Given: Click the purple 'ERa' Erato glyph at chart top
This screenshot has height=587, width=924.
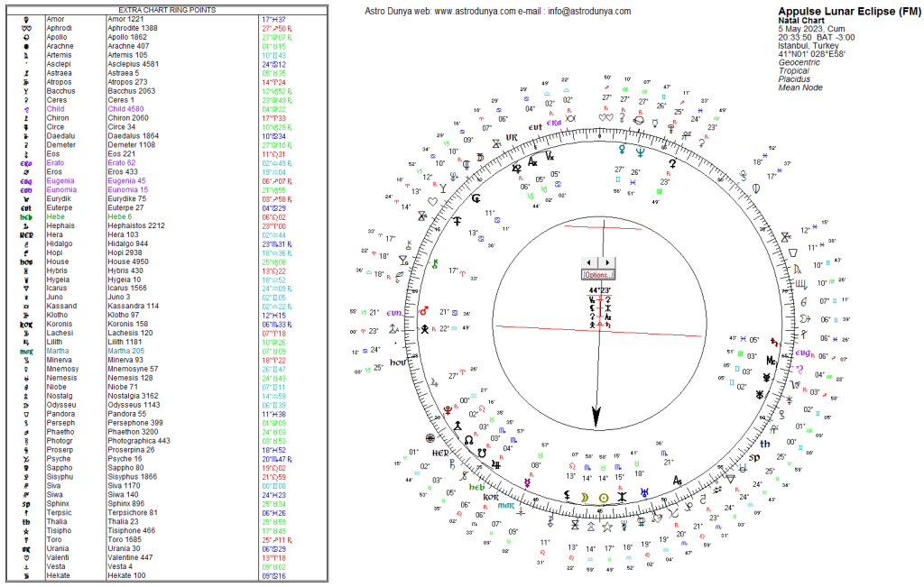Looking at the screenshot, I should (553, 123).
